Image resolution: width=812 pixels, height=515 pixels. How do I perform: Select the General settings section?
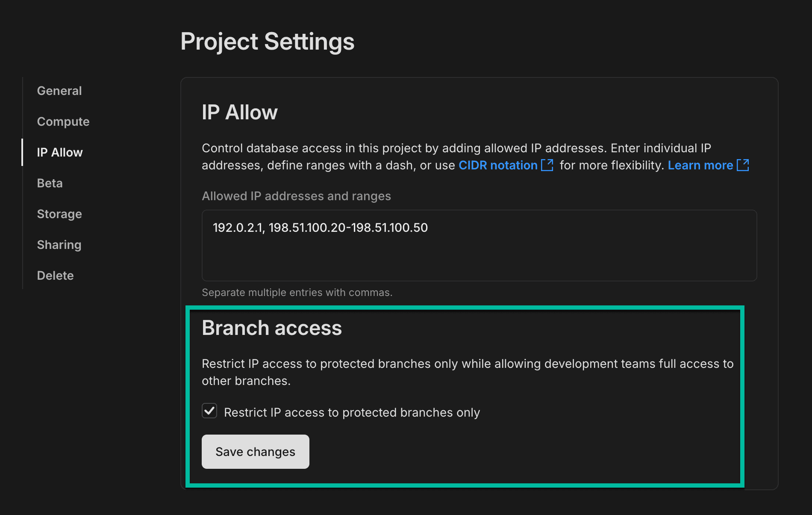59,90
